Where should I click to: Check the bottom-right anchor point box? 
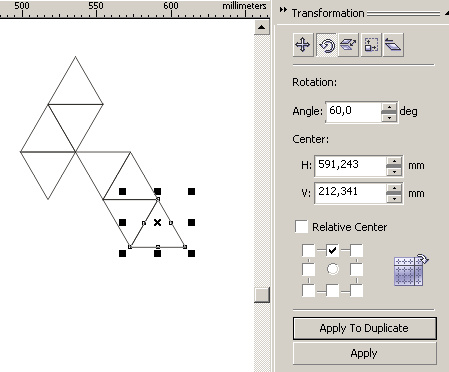pos(356,290)
